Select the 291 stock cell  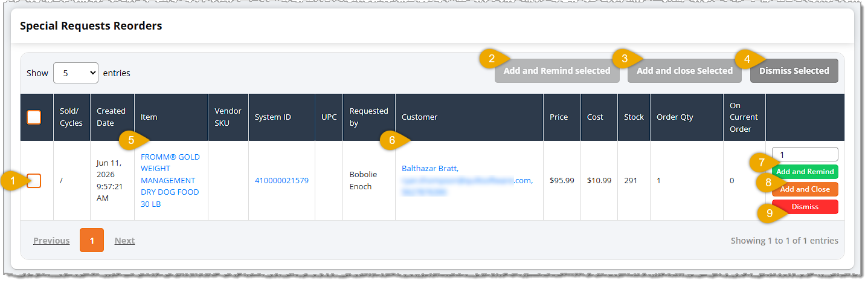pyautogui.click(x=634, y=180)
